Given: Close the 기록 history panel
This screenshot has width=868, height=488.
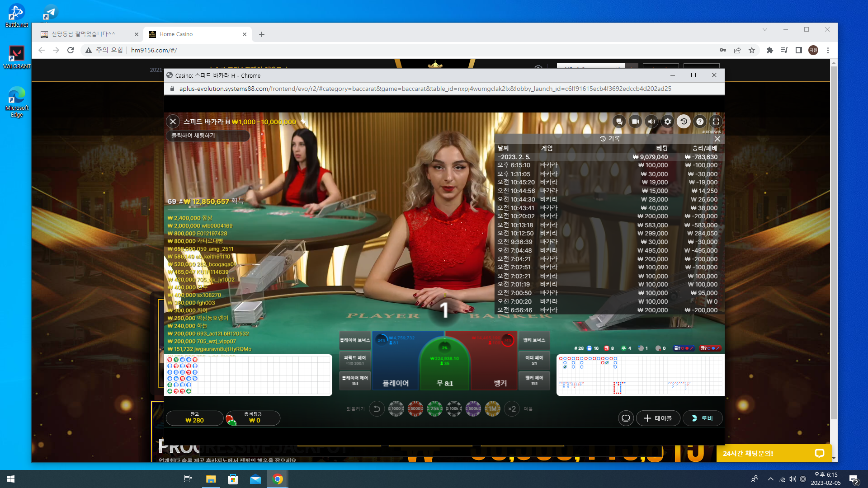Looking at the screenshot, I should coord(717,139).
